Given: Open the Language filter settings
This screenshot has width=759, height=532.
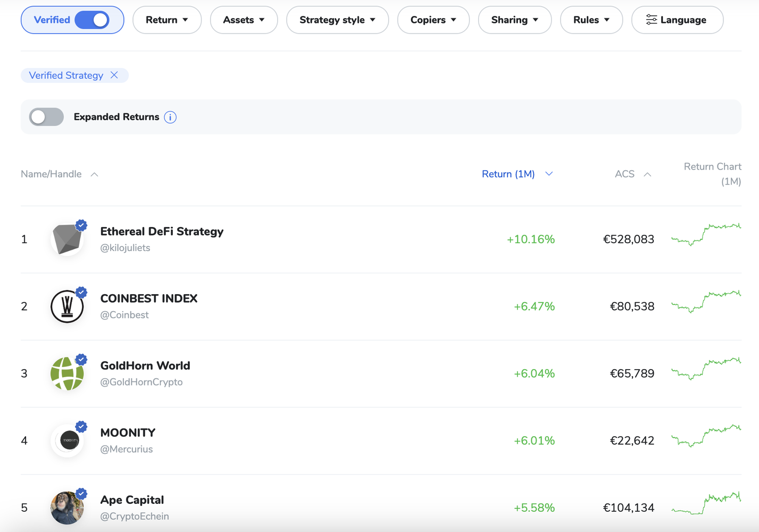Looking at the screenshot, I should tap(677, 20).
